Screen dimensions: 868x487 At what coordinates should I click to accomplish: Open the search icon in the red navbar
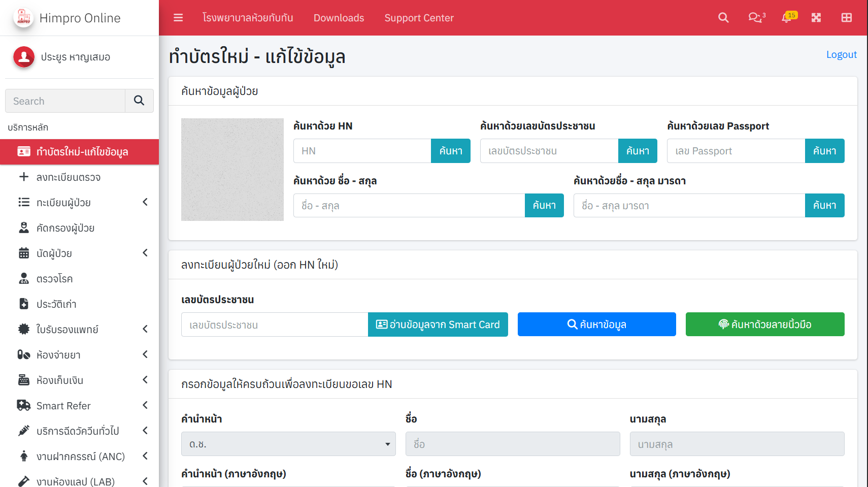point(723,17)
